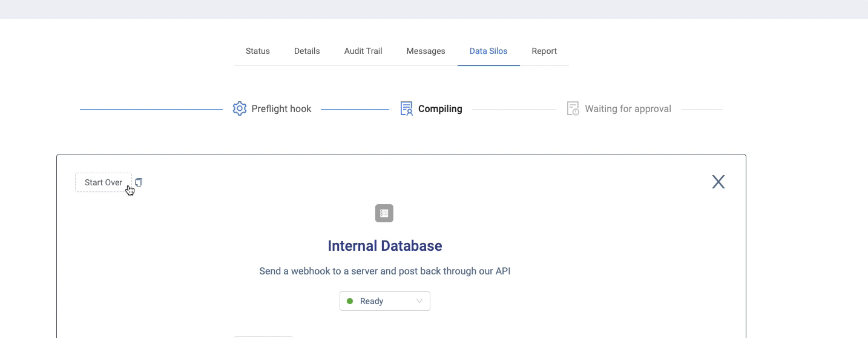
Task: Click the Preflight hook gear icon
Action: 240,109
